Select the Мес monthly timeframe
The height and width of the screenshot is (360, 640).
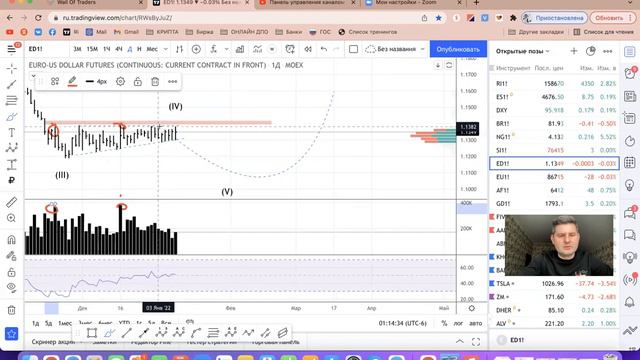[x=152, y=49]
